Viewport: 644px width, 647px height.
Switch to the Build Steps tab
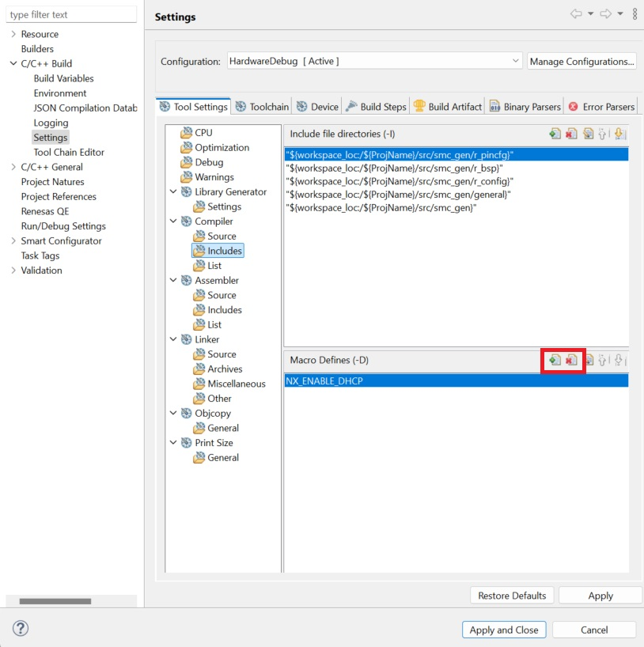(x=376, y=107)
